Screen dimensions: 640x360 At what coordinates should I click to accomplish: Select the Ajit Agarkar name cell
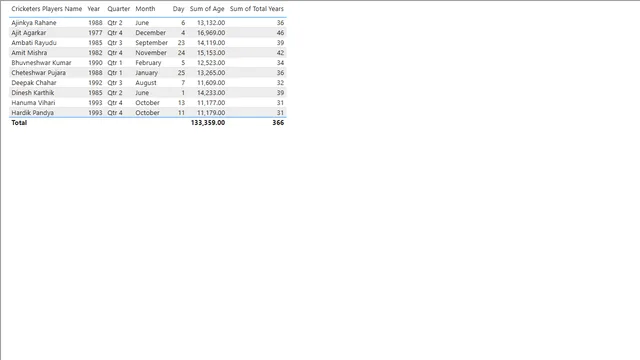[29, 33]
